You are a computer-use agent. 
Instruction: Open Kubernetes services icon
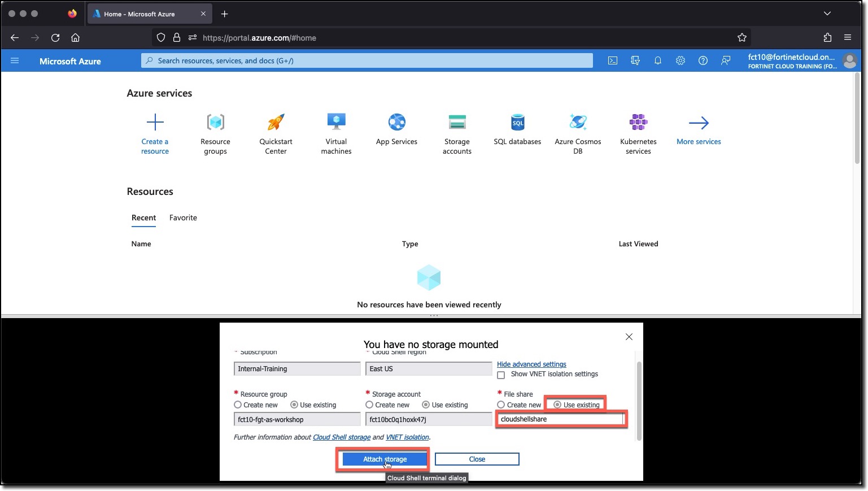[638, 122]
